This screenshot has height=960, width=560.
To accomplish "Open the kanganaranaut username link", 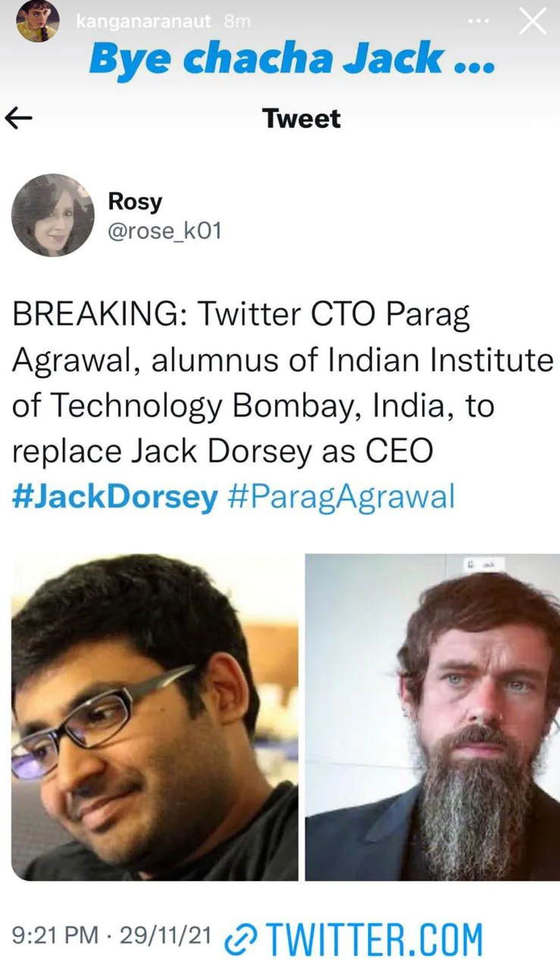I will 144,21.
